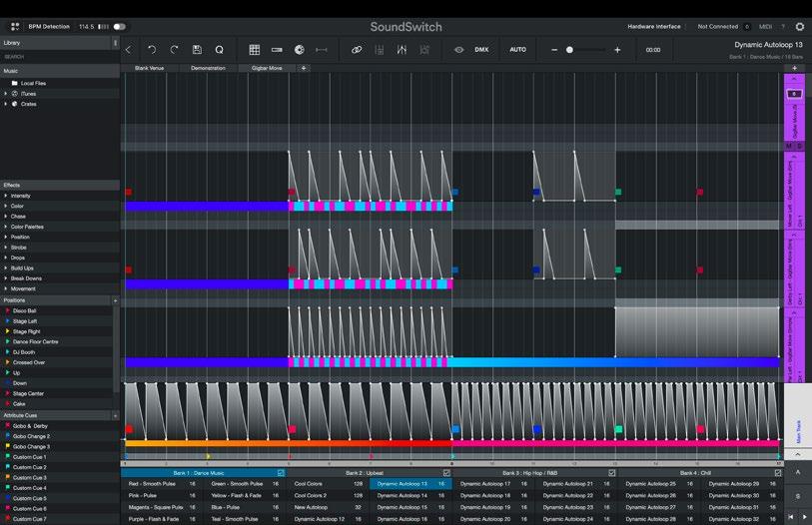Click the back arrow in the toolbar

[x=128, y=50]
